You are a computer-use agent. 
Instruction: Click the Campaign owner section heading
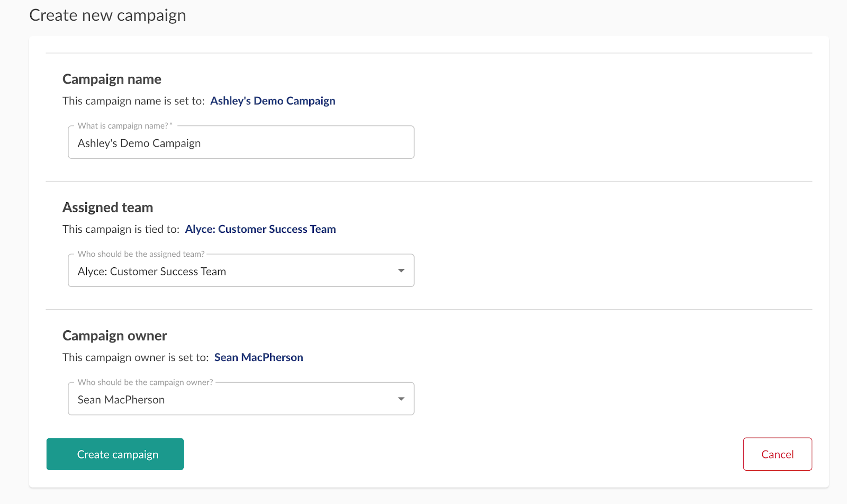point(114,336)
